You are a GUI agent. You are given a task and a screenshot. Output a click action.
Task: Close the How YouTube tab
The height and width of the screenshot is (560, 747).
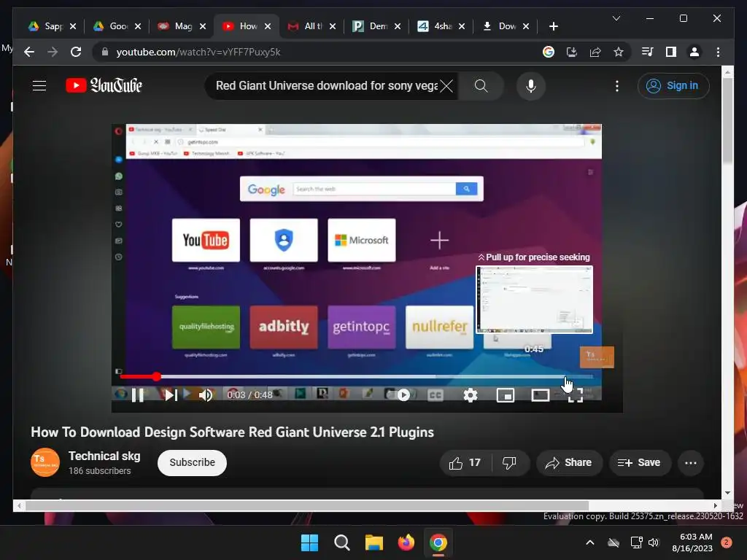(x=268, y=26)
